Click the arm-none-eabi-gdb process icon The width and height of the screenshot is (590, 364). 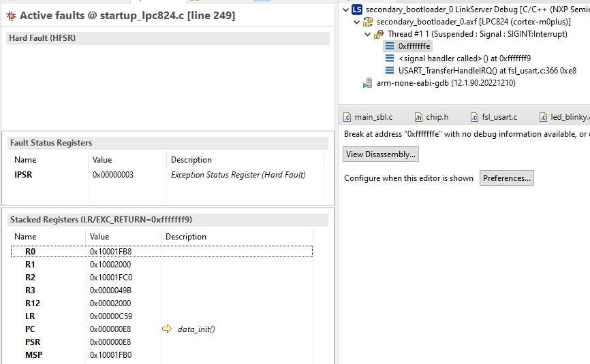(368, 83)
